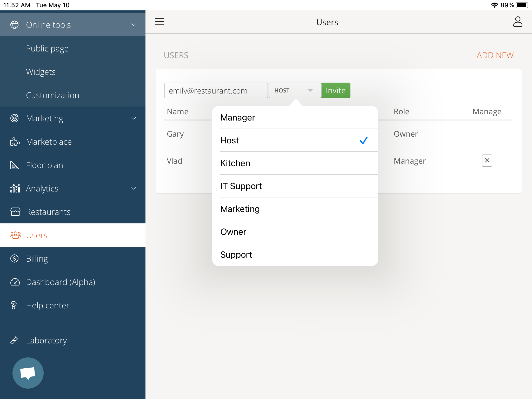Click the Laboratory test tube icon

[x=14, y=340]
